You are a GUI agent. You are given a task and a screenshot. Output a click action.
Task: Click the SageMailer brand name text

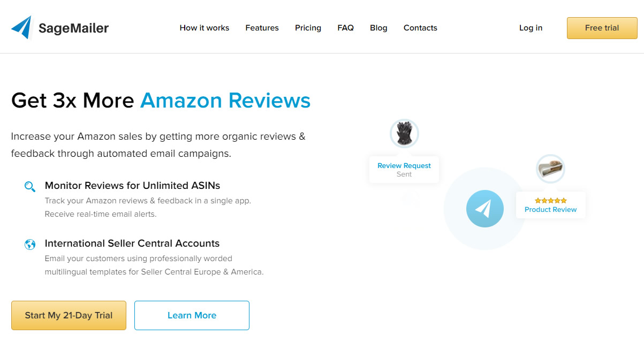[x=73, y=28]
